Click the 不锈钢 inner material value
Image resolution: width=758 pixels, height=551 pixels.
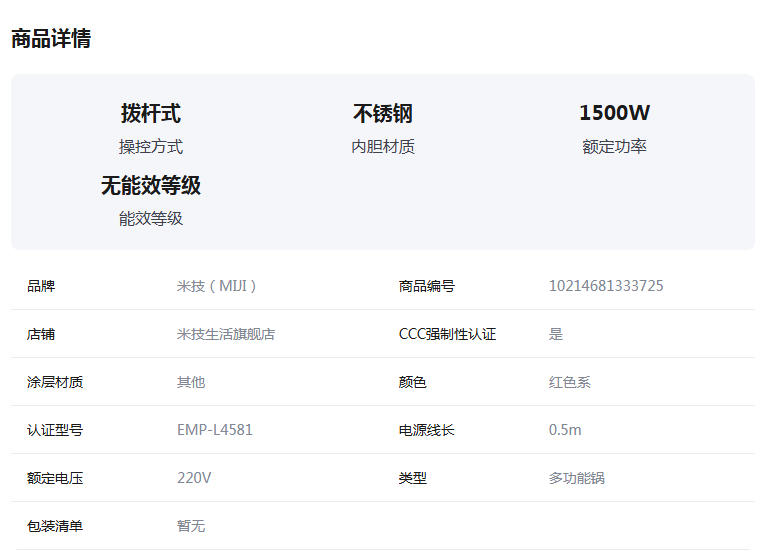point(383,114)
